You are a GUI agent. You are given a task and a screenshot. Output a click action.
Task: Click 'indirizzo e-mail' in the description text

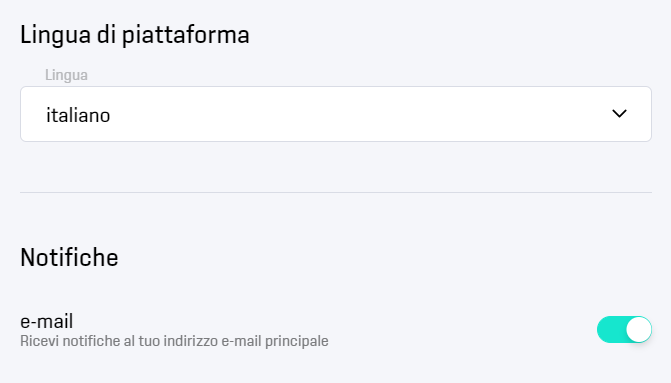click(x=212, y=341)
